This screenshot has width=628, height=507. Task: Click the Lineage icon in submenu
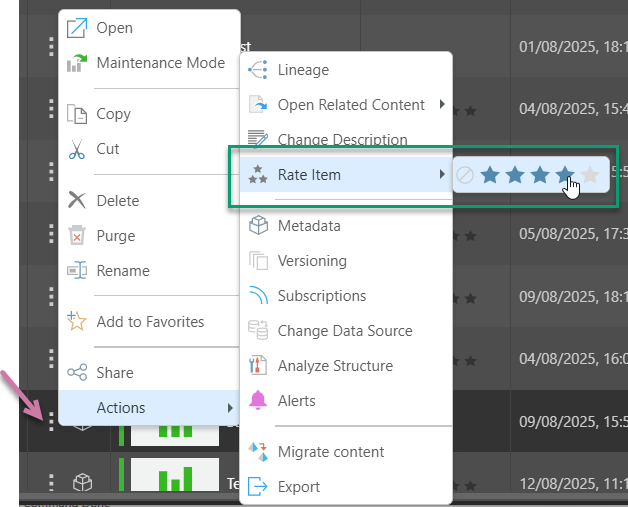tap(258, 70)
